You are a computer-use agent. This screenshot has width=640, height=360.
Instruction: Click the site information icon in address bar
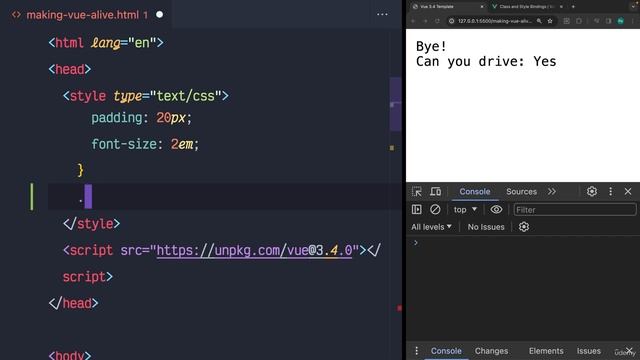(451, 21)
